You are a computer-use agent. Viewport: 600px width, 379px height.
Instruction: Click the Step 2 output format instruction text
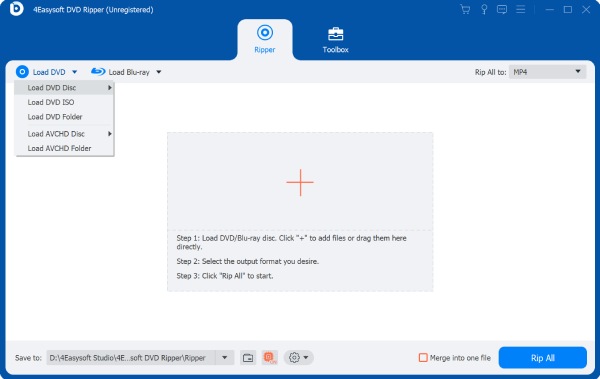248,261
